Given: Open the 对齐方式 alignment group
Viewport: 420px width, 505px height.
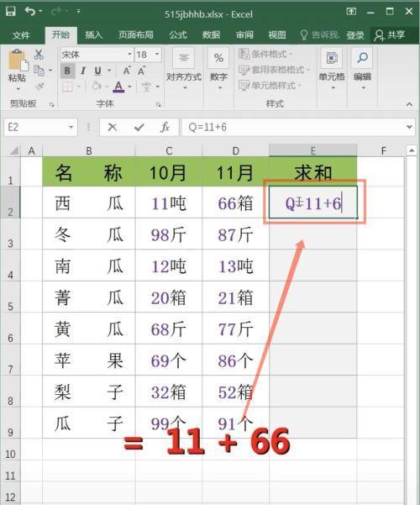Looking at the screenshot, I should [184, 68].
